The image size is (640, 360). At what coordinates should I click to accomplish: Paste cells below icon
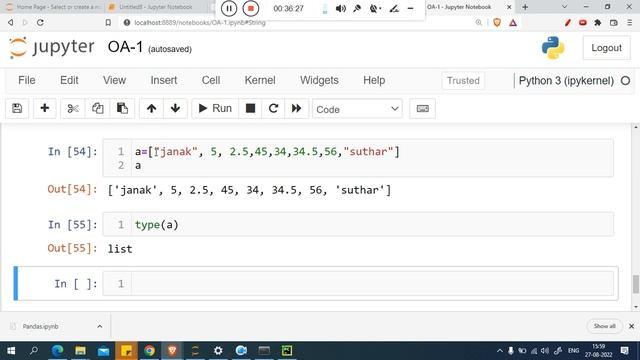[122, 109]
